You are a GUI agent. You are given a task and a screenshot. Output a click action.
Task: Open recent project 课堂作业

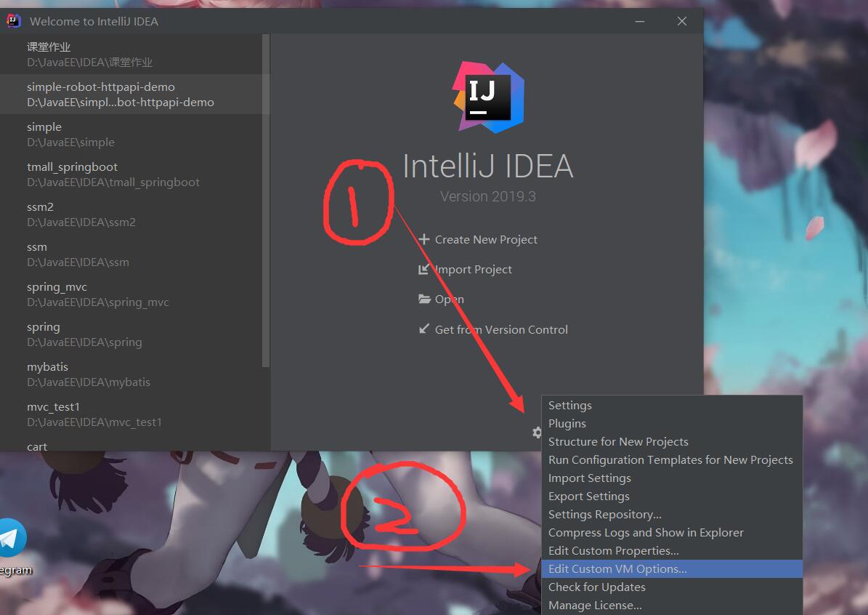tap(131, 55)
